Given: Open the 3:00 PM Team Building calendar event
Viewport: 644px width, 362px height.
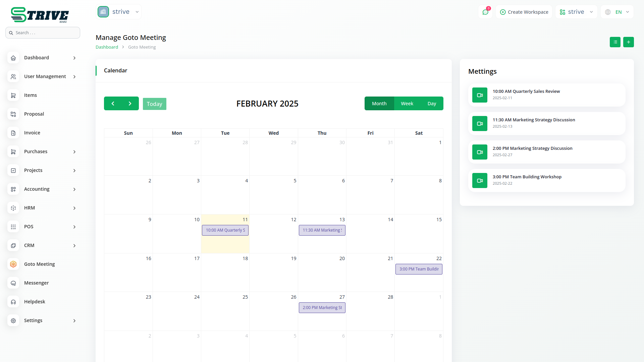Looking at the screenshot, I should coord(419,269).
